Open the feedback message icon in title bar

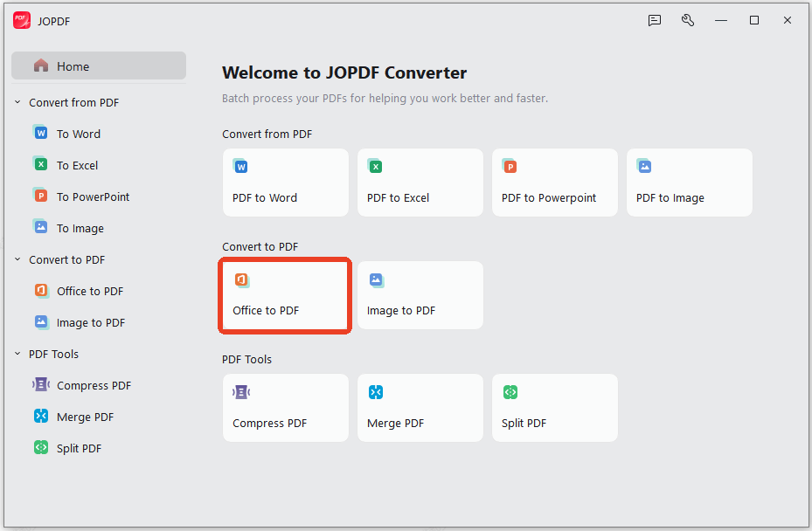point(655,20)
